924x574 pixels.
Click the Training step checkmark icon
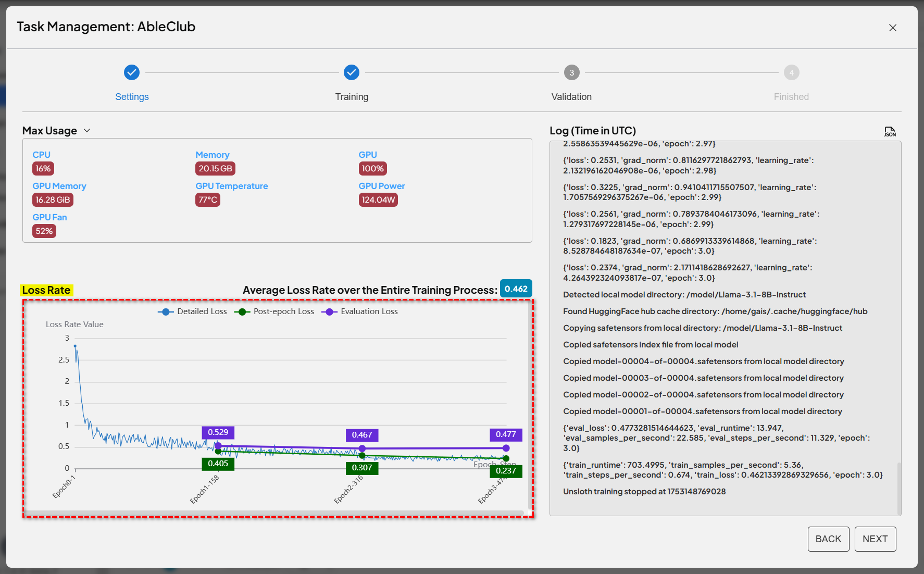352,72
